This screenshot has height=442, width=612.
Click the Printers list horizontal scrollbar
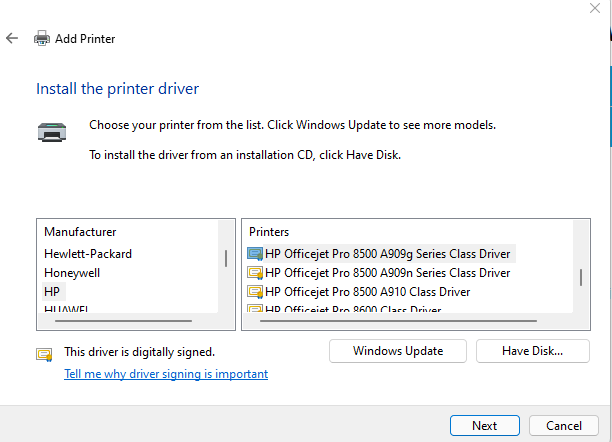click(398, 321)
